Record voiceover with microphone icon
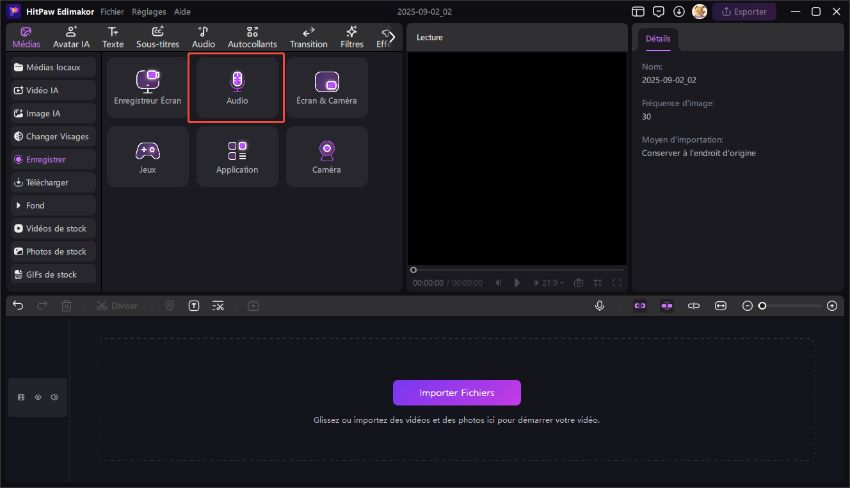850x488 pixels. click(600, 306)
